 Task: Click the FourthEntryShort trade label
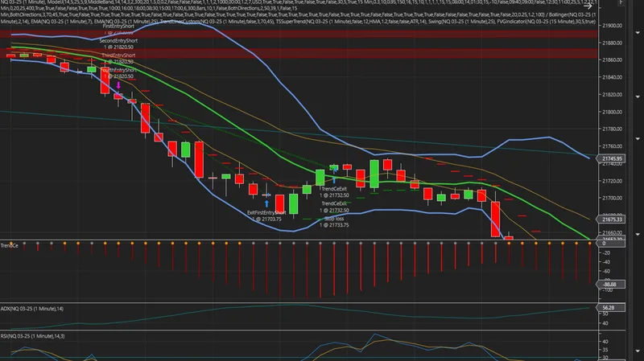[118, 70]
